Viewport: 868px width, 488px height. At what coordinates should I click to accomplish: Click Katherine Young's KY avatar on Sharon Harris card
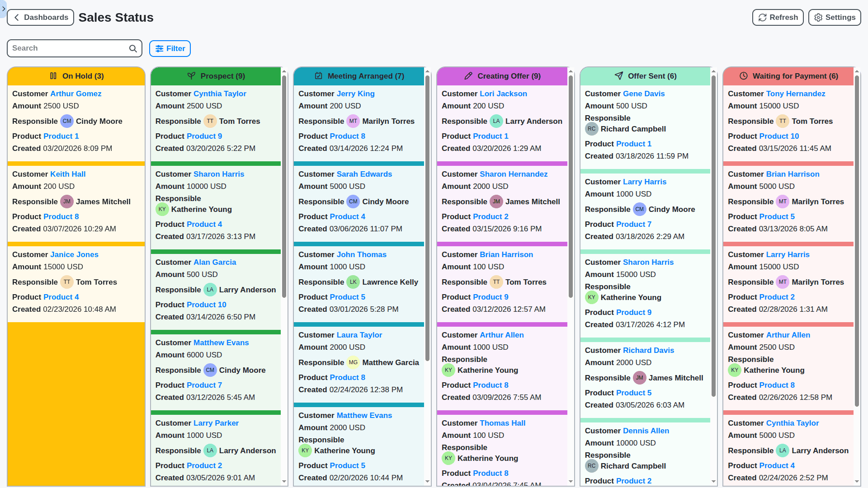tap(162, 209)
